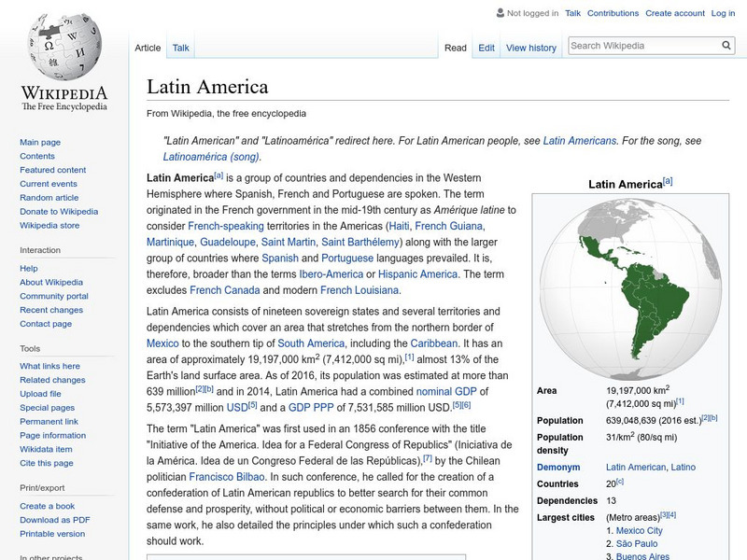Open Page information
747x560 pixels.
click(x=53, y=435)
